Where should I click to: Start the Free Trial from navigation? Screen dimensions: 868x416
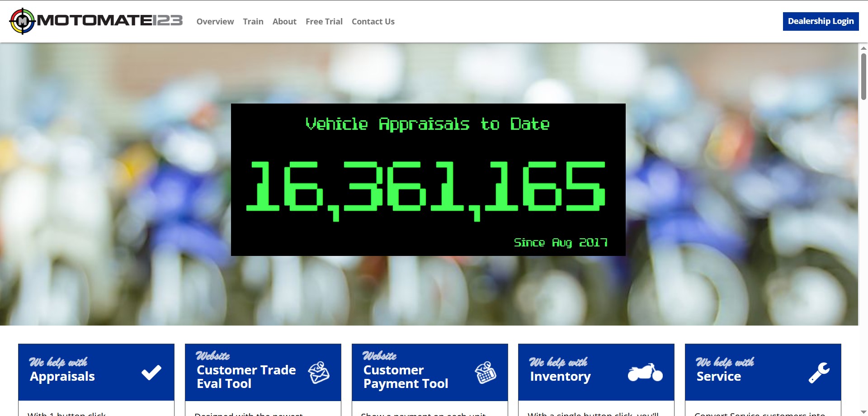324,22
